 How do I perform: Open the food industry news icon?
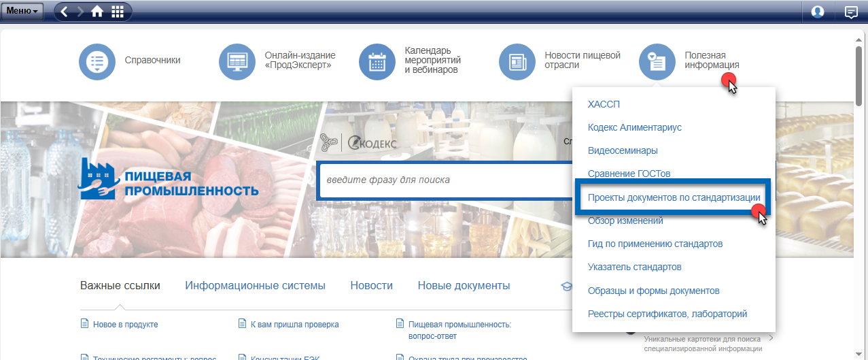coord(517,61)
